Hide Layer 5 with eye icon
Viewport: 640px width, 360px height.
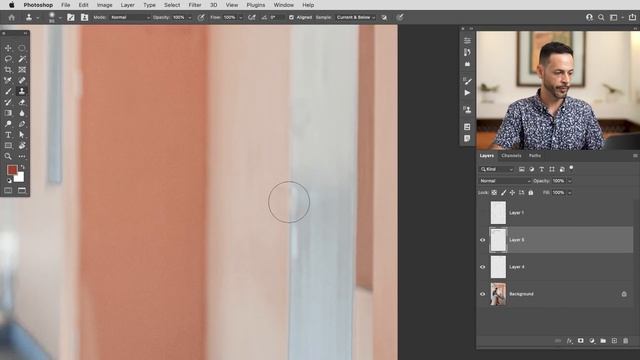tap(482, 240)
